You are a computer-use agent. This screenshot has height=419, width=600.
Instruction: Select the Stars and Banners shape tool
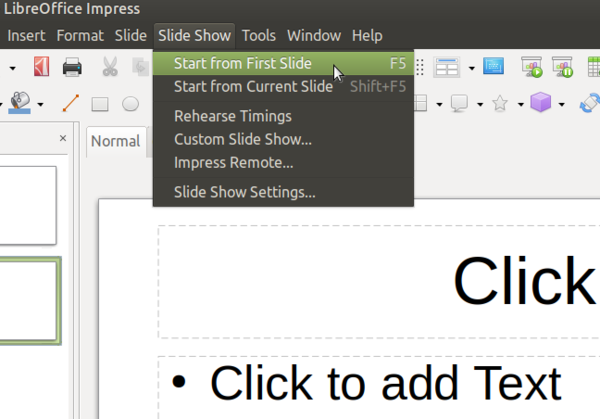click(x=500, y=103)
